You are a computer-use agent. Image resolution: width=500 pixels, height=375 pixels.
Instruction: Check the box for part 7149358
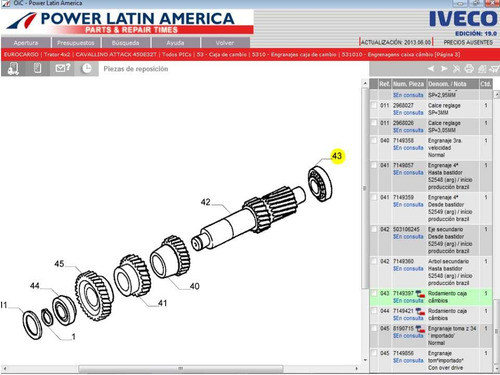[374, 140]
